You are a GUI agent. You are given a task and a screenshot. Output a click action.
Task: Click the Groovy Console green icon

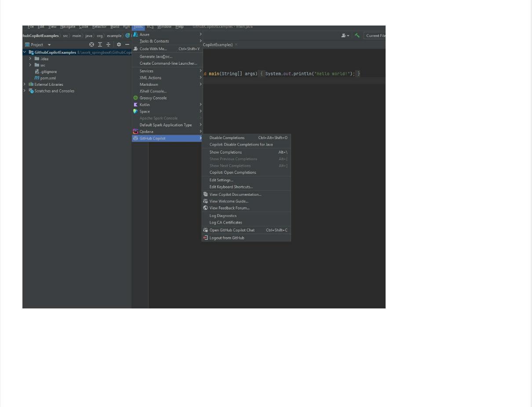click(x=136, y=98)
